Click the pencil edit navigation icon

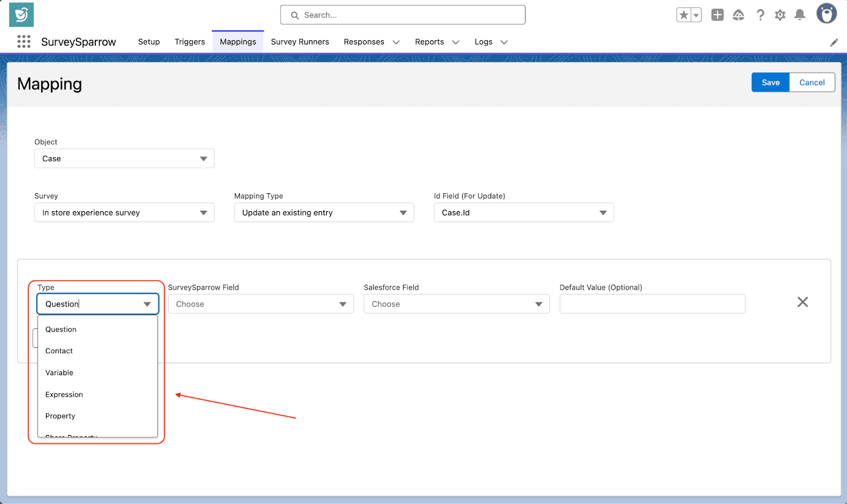click(x=834, y=42)
